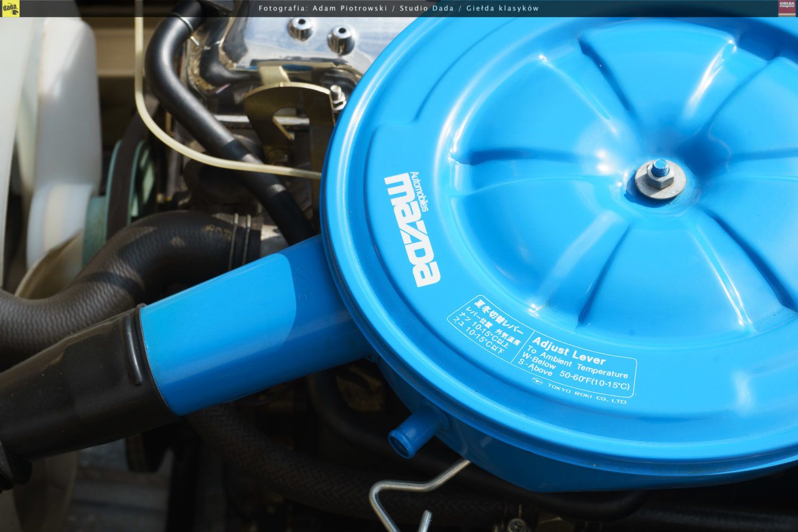The width and height of the screenshot is (798, 532).
Task: Click the 'To Ambient Temperature' line on the label
Action: tap(578, 361)
